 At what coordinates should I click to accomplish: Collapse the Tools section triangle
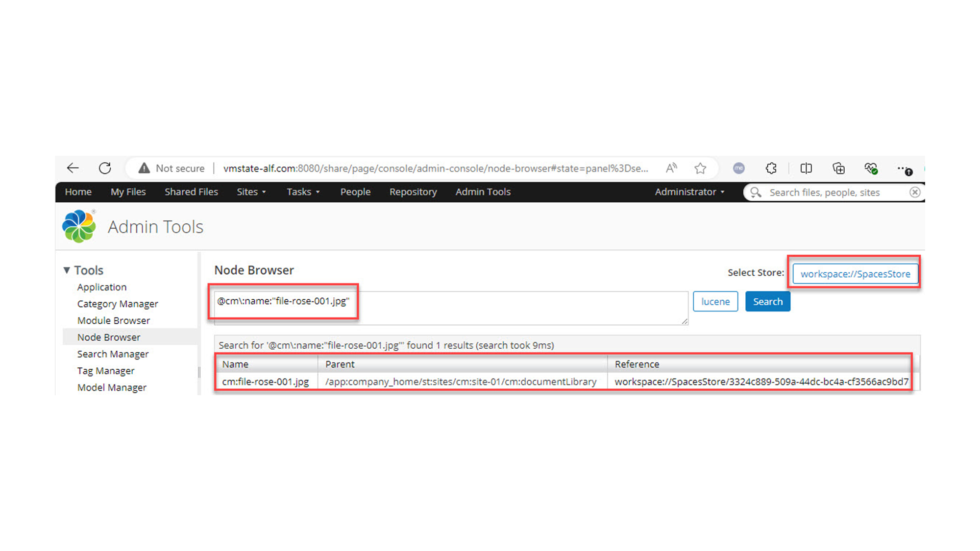67,270
